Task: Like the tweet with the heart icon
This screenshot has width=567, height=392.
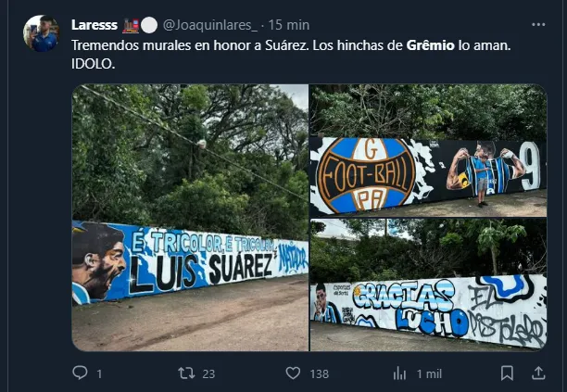Action: click(293, 373)
